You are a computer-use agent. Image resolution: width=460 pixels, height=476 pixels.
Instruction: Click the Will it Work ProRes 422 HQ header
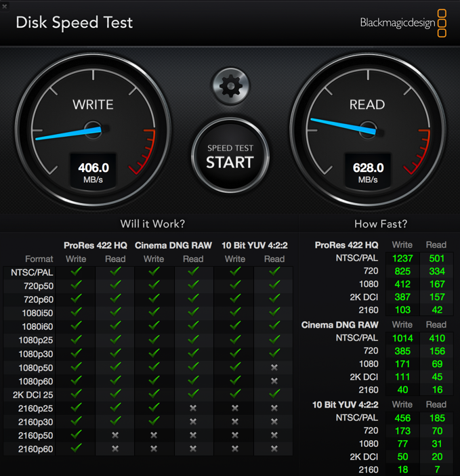point(96,245)
